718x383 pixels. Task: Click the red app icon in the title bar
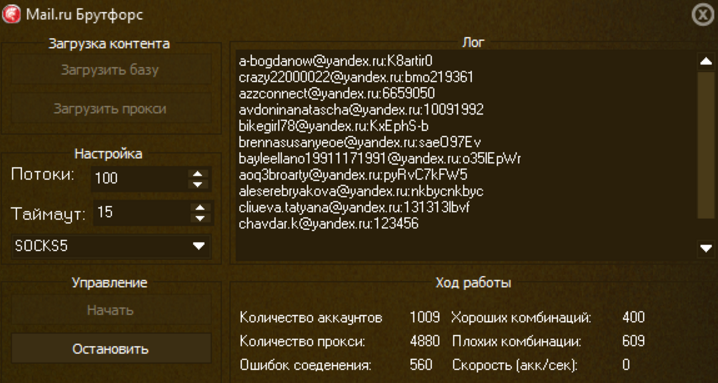click(11, 14)
